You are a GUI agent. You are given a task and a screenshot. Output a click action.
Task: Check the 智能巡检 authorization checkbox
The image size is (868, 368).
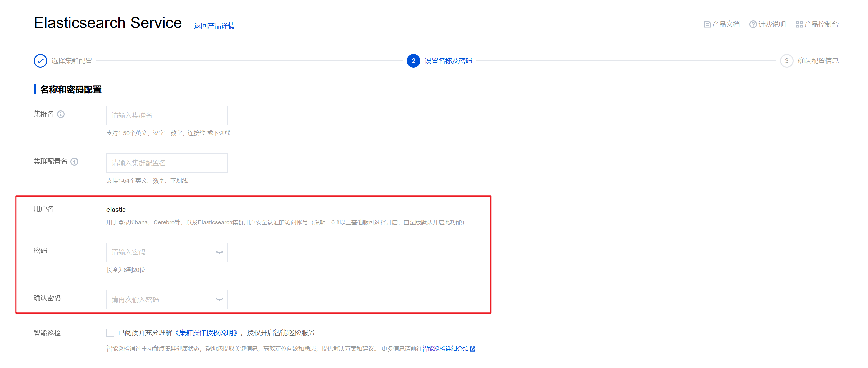pyautogui.click(x=110, y=333)
